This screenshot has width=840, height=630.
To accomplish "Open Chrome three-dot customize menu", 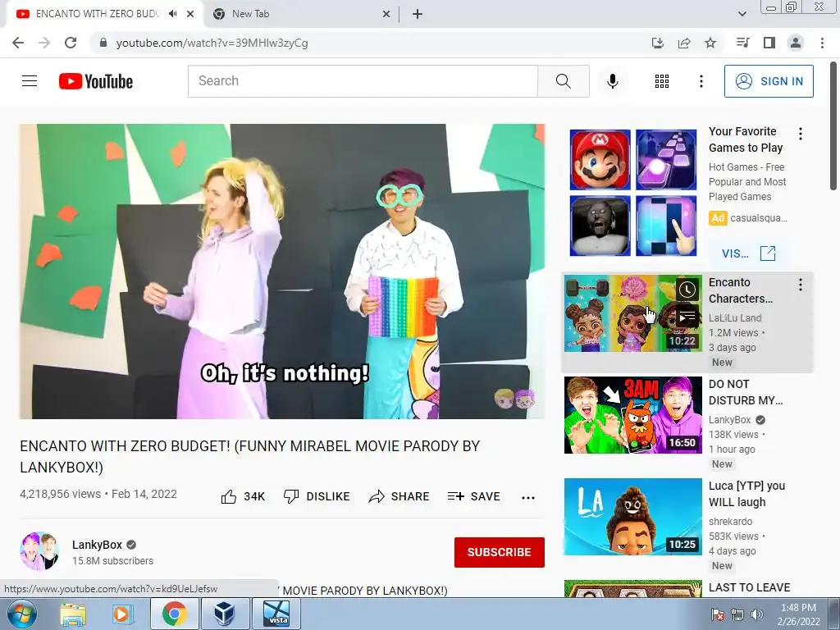I will pos(822,43).
